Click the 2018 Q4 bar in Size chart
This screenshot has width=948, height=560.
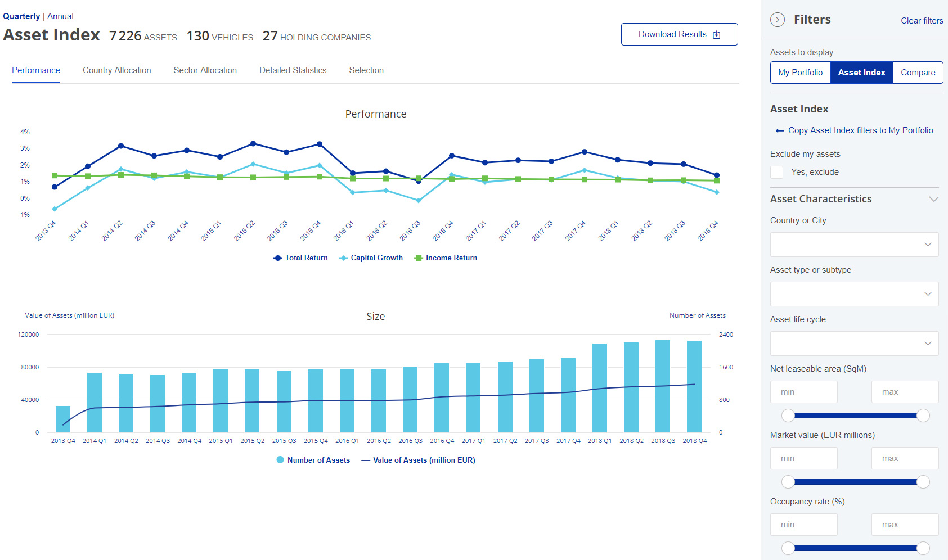694,386
